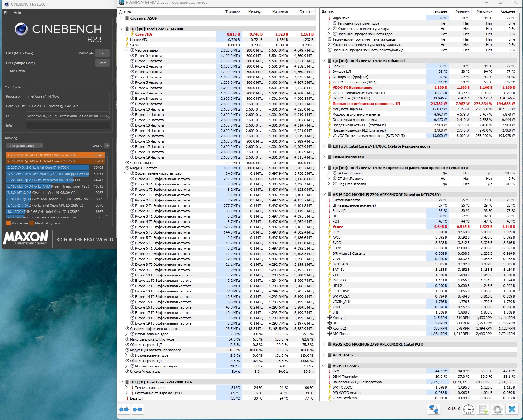
Task: Collapse the ЦП [#0]: Intel Core i7-14700K section
Action: pyautogui.click(x=121, y=29)
